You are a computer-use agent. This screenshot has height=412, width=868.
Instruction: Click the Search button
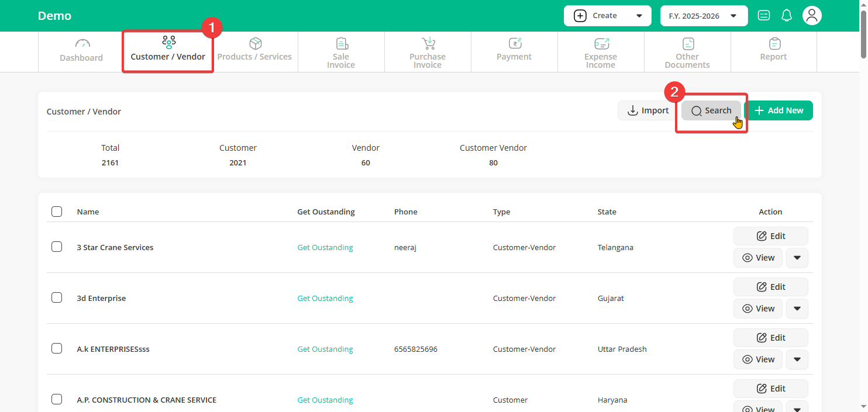click(711, 110)
